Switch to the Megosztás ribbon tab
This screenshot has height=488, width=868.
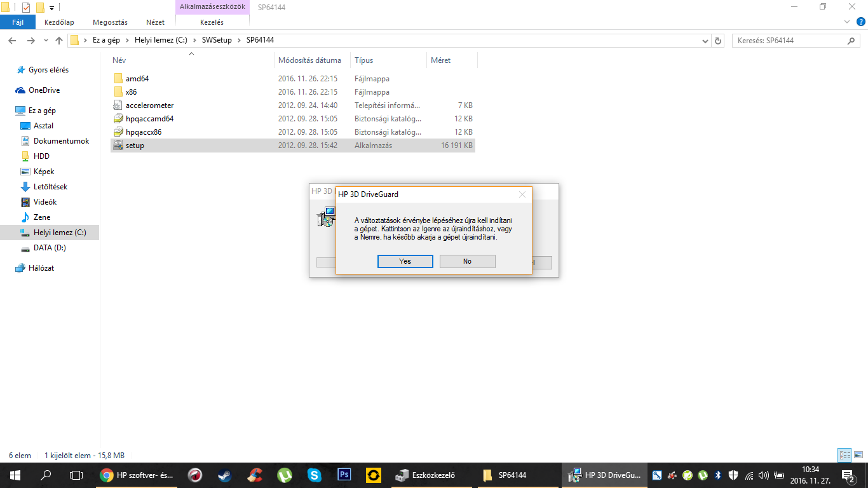pyautogui.click(x=110, y=22)
